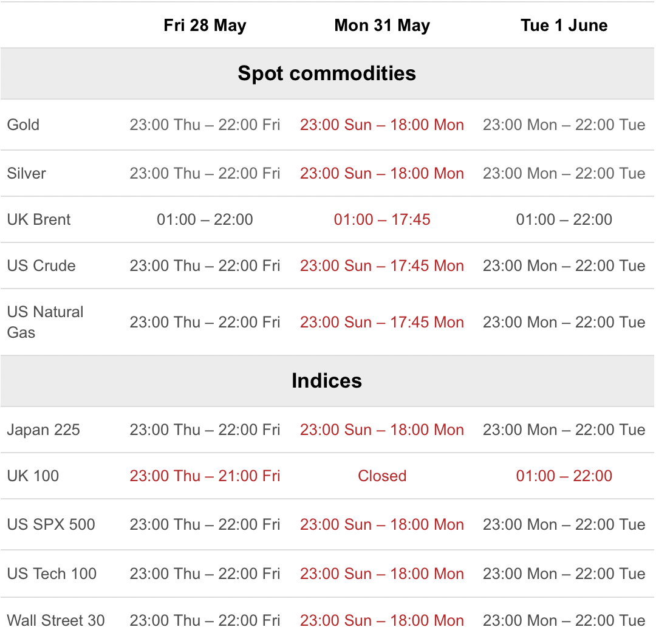Select the Gold row label
Screen dimensions: 656x644
[24, 125]
